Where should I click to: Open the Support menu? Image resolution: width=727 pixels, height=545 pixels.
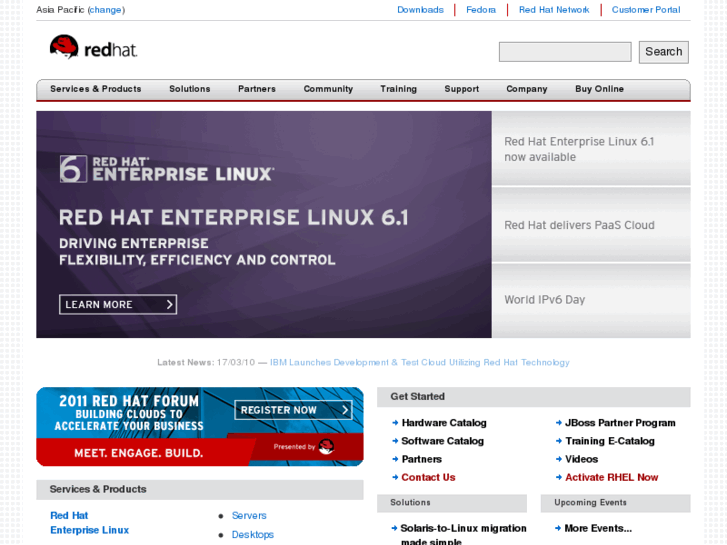tap(462, 89)
